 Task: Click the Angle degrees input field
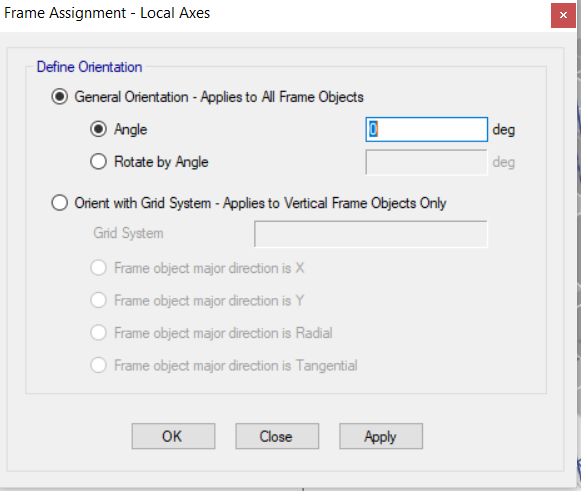point(426,129)
